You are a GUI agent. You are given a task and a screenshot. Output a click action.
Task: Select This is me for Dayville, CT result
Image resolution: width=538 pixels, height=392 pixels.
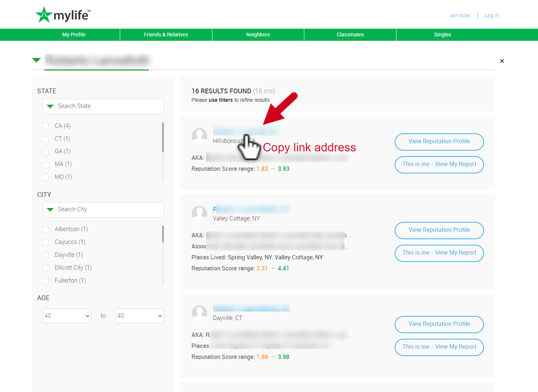click(439, 347)
